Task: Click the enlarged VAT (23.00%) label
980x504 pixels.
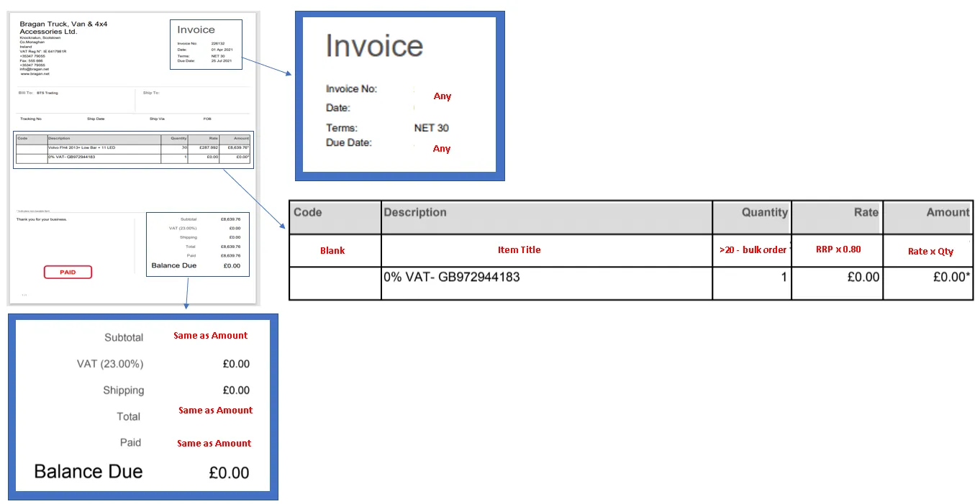Action: [110, 364]
